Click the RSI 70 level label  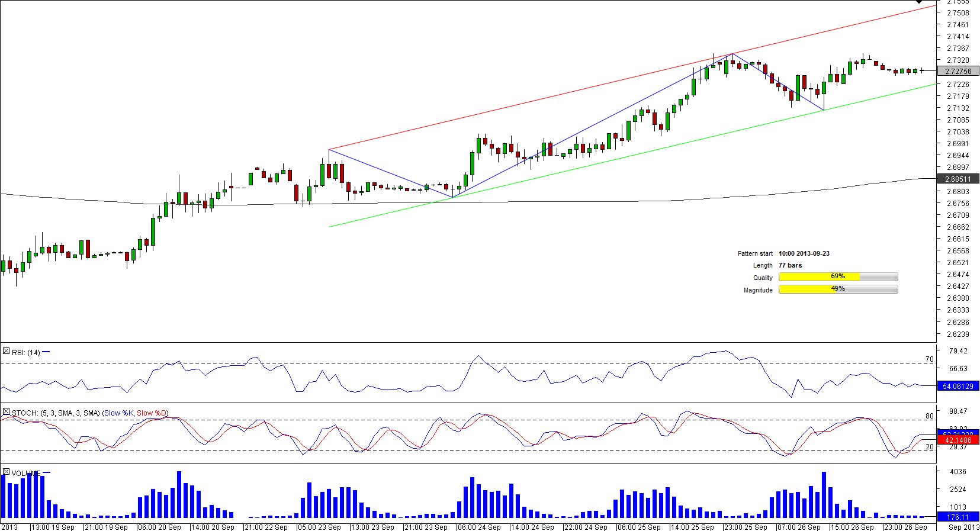point(929,359)
